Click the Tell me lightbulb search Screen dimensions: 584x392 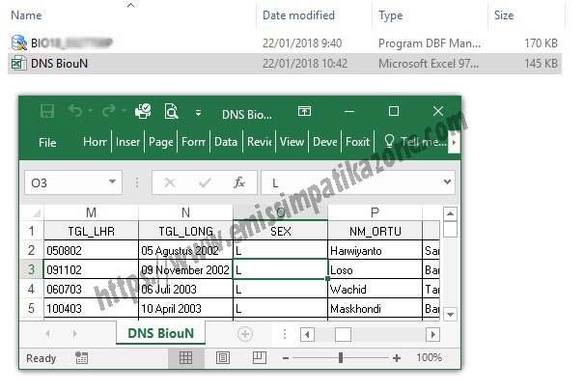[x=415, y=142]
